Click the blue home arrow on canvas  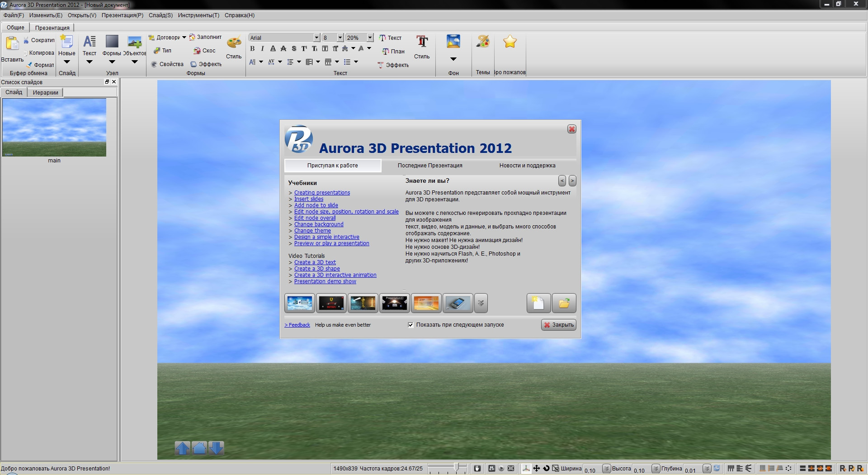pyautogui.click(x=199, y=448)
